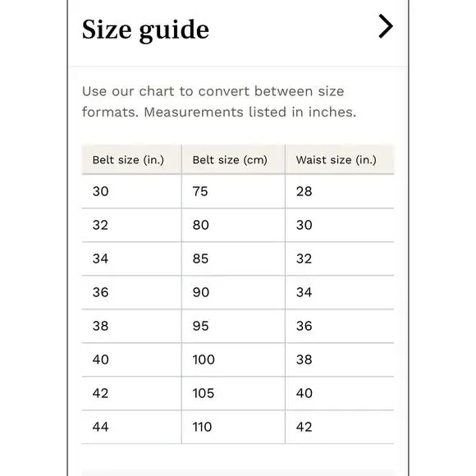
Task: Click the 75 cm belt size cell
Action: (233, 191)
